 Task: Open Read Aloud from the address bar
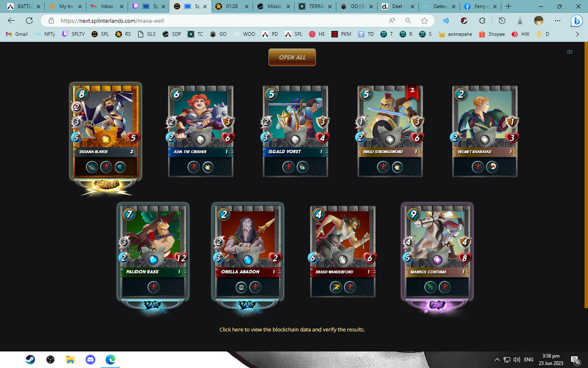[x=392, y=21]
